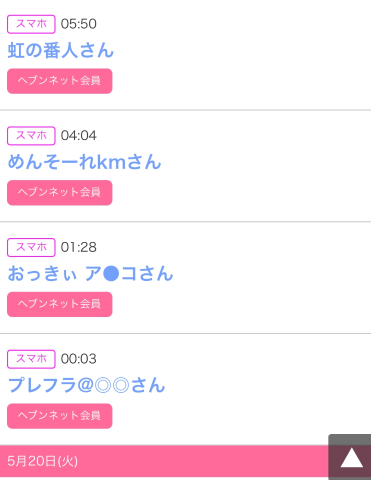The height and width of the screenshot is (480, 371).
Task: Open おっきぃ ア●コさん profile link
Action: (x=90, y=274)
